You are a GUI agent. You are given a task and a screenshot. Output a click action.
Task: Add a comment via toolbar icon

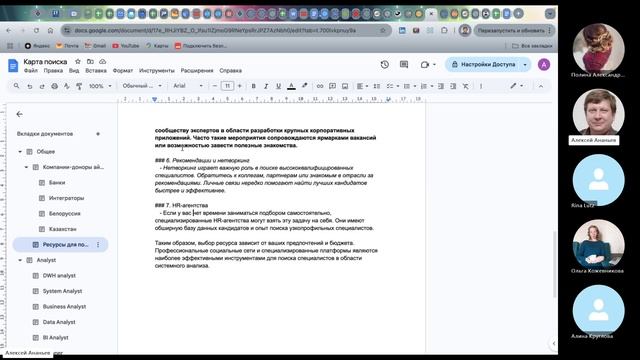tap(332, 86)
